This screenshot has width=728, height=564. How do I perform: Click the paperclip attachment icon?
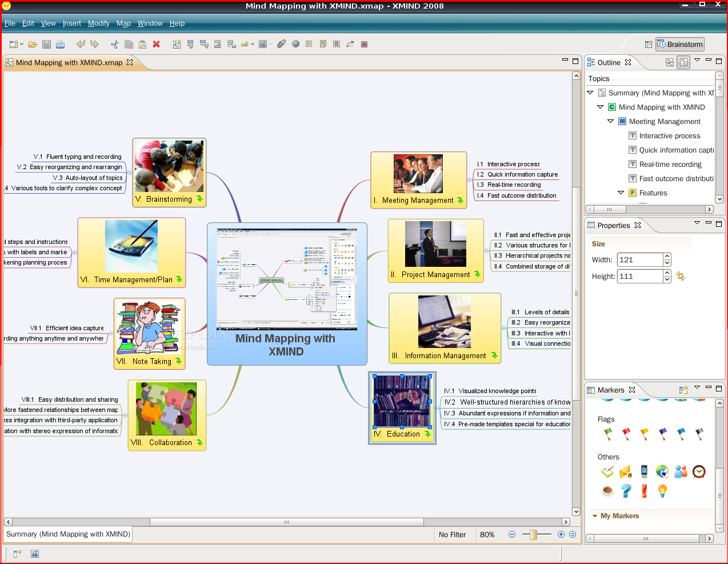pos(281,44)
